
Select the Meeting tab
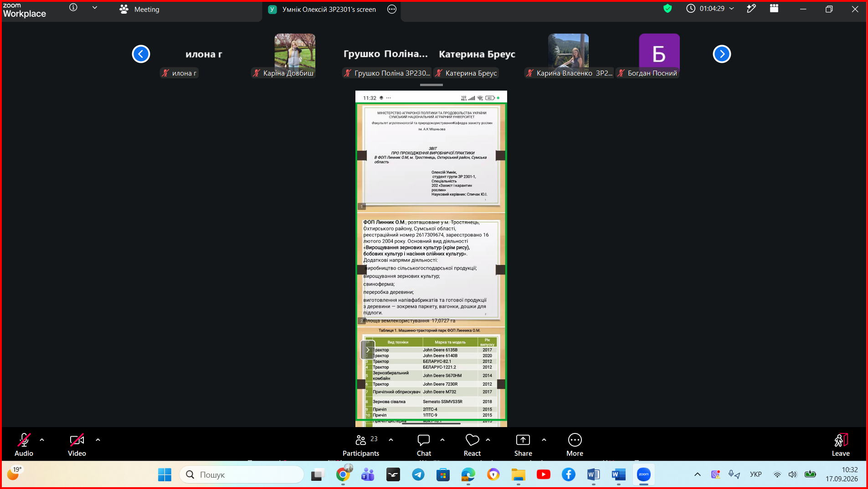[x=139, y=9]
